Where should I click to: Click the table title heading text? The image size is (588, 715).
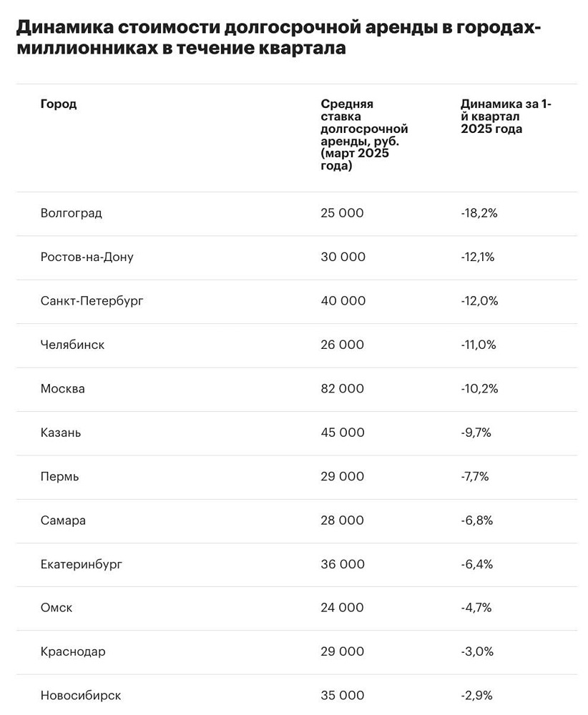[x=278, y=38]
